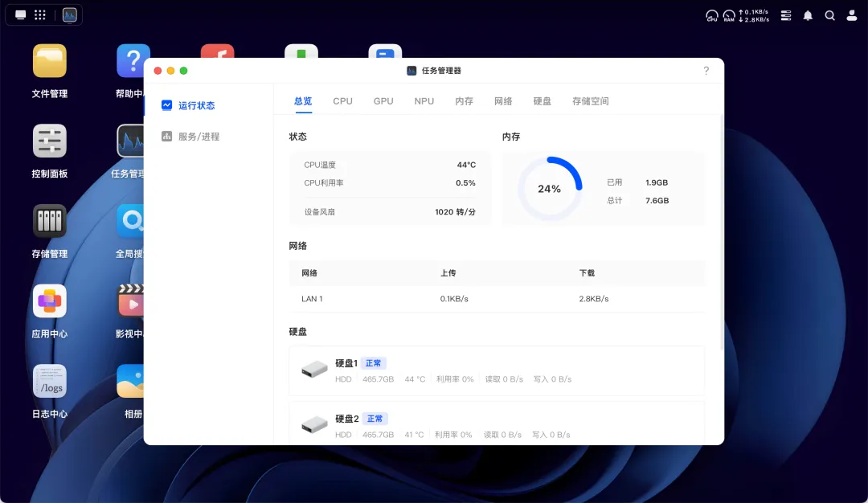Viewport: 868px width, 503px height.
Task: Open the 帮助中心 question-mark desktop icon
Action: [133, 61]
